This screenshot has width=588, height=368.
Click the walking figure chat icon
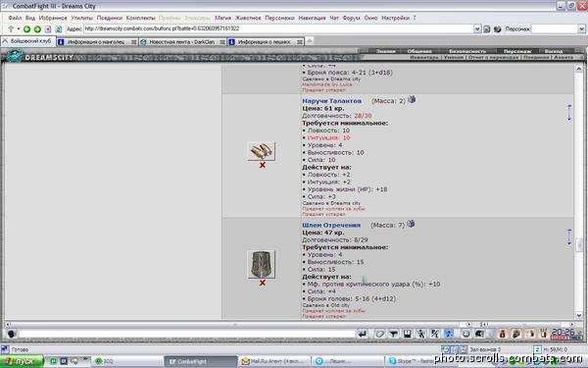[x=421, y=334]
